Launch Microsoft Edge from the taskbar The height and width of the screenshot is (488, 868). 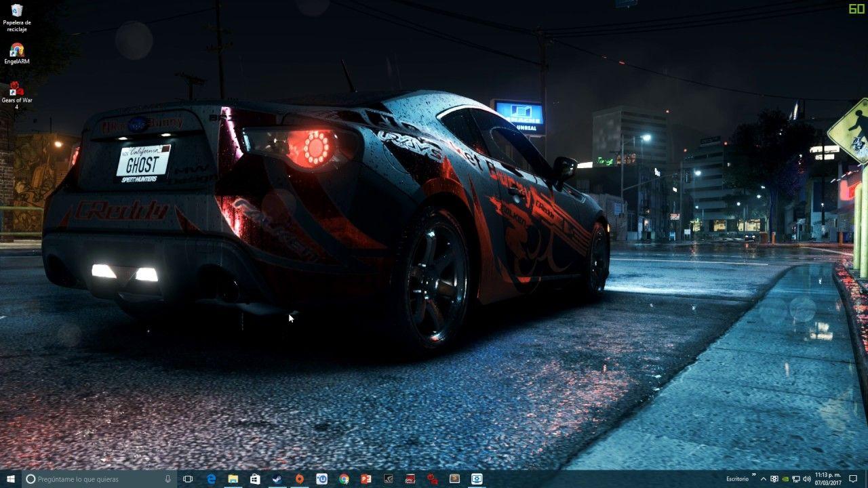[x=211, y=479]
